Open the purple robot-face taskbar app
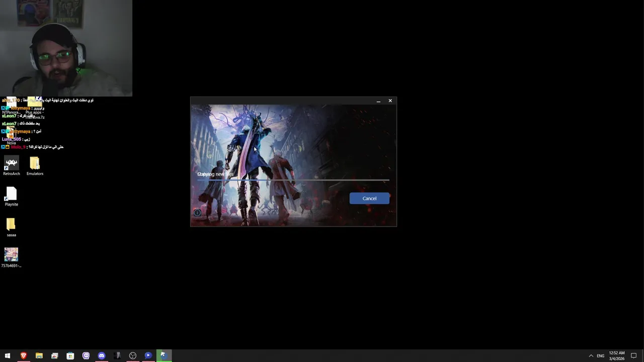This screenshot has height=362, width=644. 86,355
